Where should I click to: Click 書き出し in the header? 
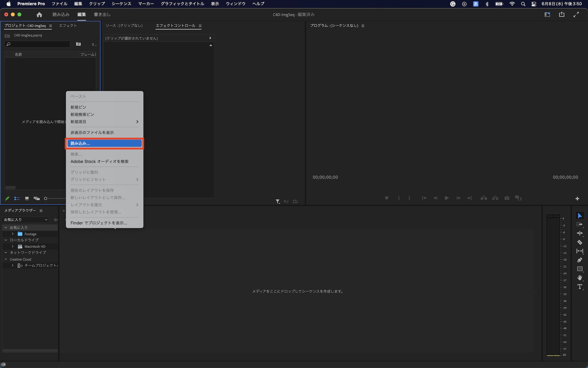(x=102, y=14)
